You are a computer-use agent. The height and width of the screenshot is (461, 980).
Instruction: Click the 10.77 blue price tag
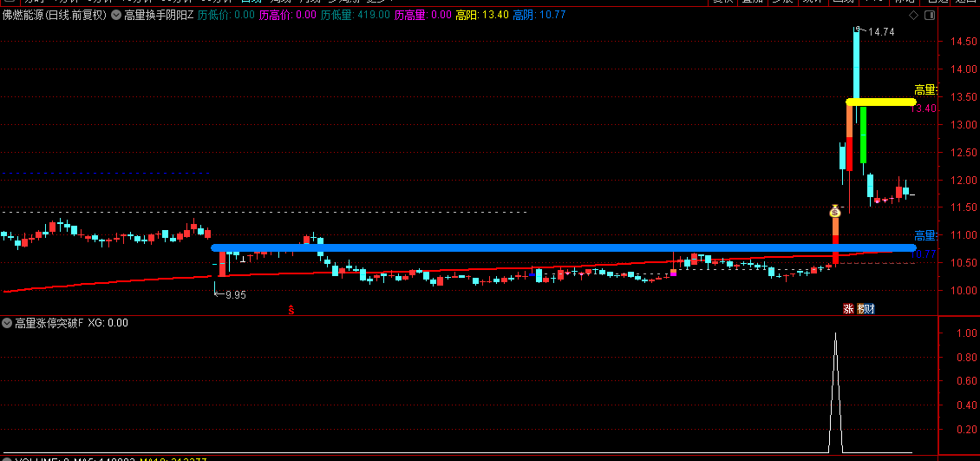(923, 254)
